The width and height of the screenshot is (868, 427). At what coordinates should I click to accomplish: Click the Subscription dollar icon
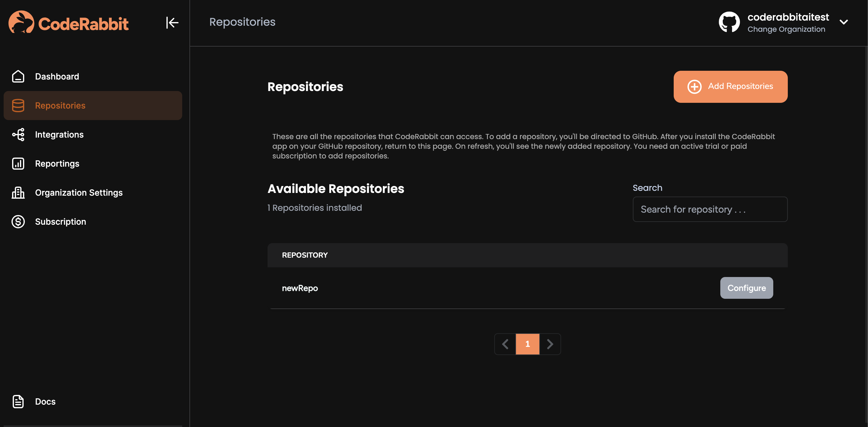click(x=18, y=222)
